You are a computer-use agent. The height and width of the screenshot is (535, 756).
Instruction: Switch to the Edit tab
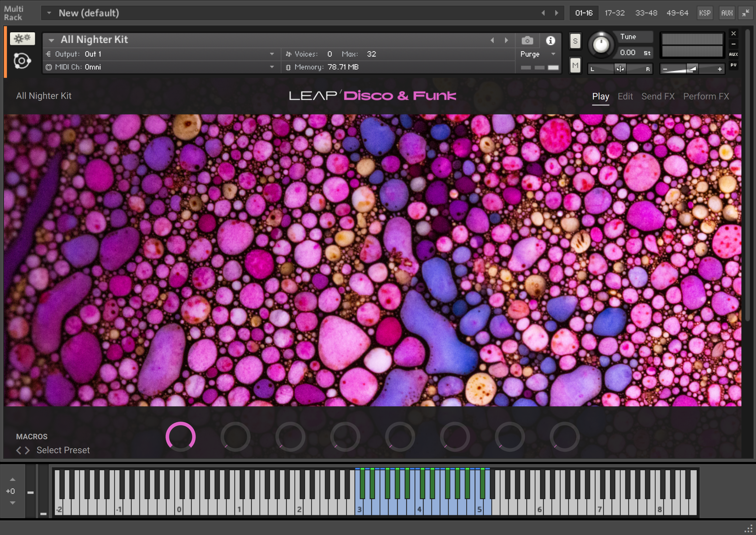tap(625, 97)
